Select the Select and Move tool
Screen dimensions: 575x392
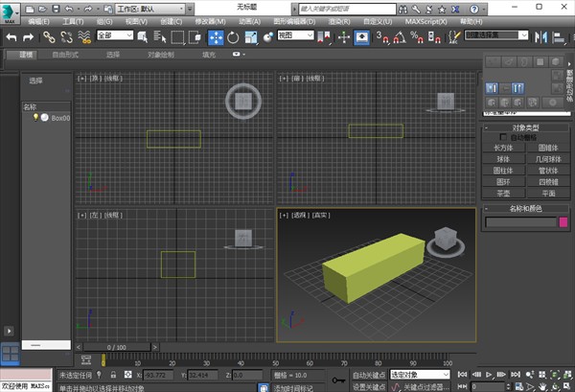pos(216,36)
